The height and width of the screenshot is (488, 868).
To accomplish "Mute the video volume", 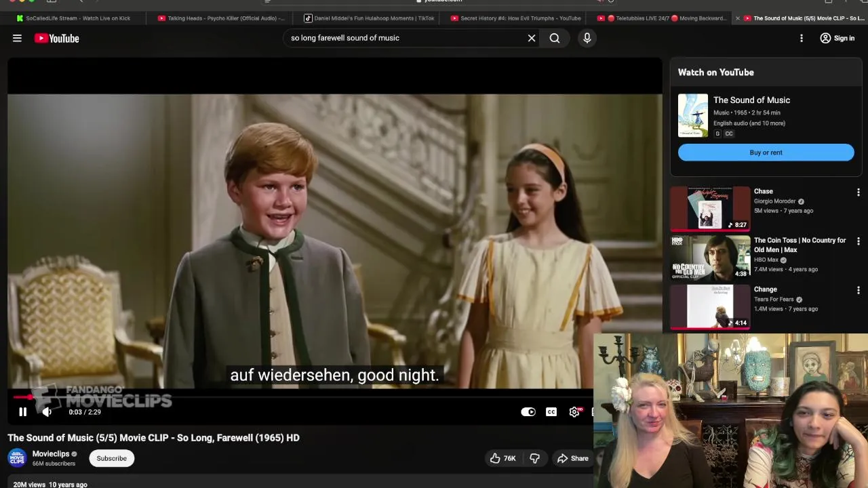I will click(47, 412).
